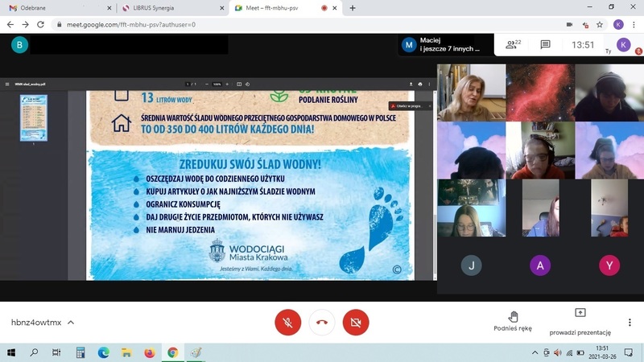
Task: Open the Chrome three-dot menu
Action: point(634,25)
